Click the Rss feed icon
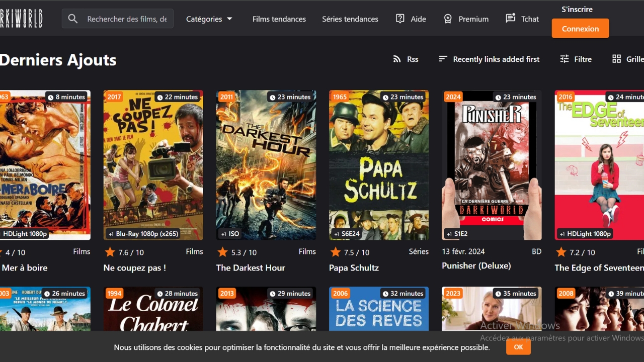 click(x=397, y=59)
